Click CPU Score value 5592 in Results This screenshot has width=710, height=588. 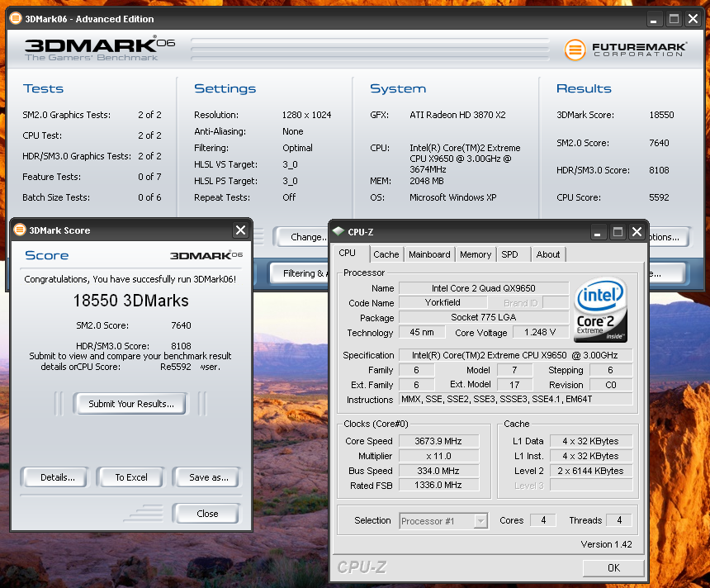659,197
